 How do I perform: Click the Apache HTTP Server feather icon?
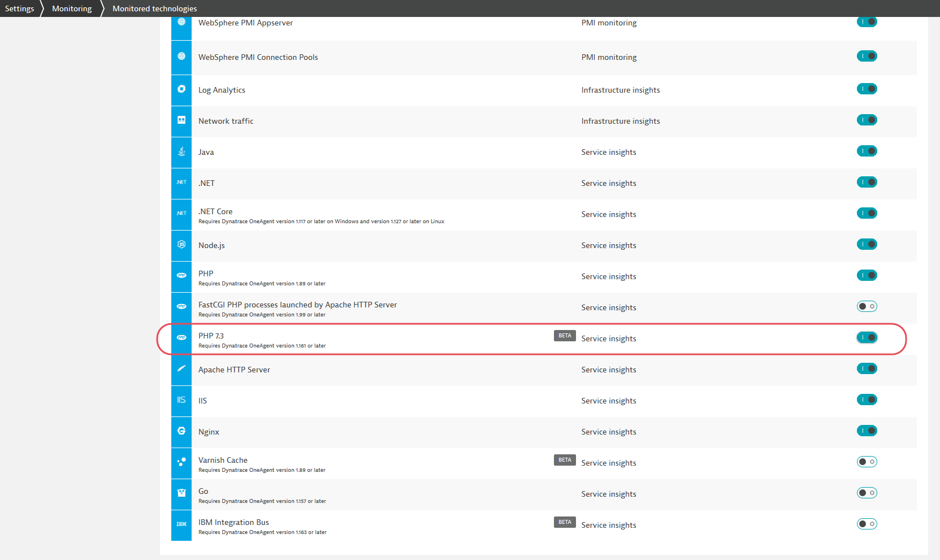[181, 368]
